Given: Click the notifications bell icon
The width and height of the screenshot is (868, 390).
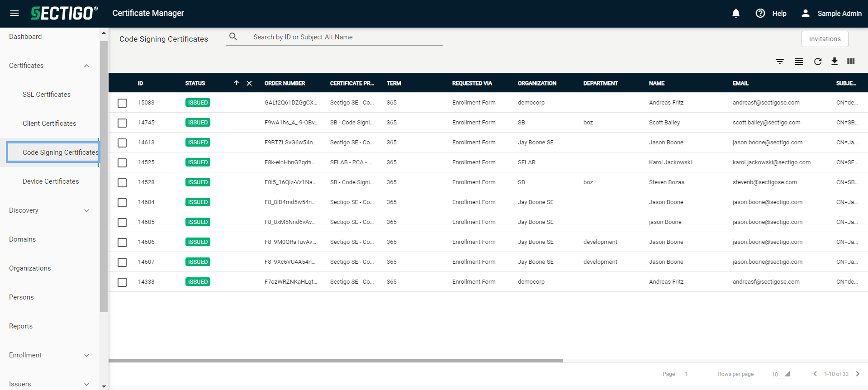Looking at the screenshot, I should (736, 14).
